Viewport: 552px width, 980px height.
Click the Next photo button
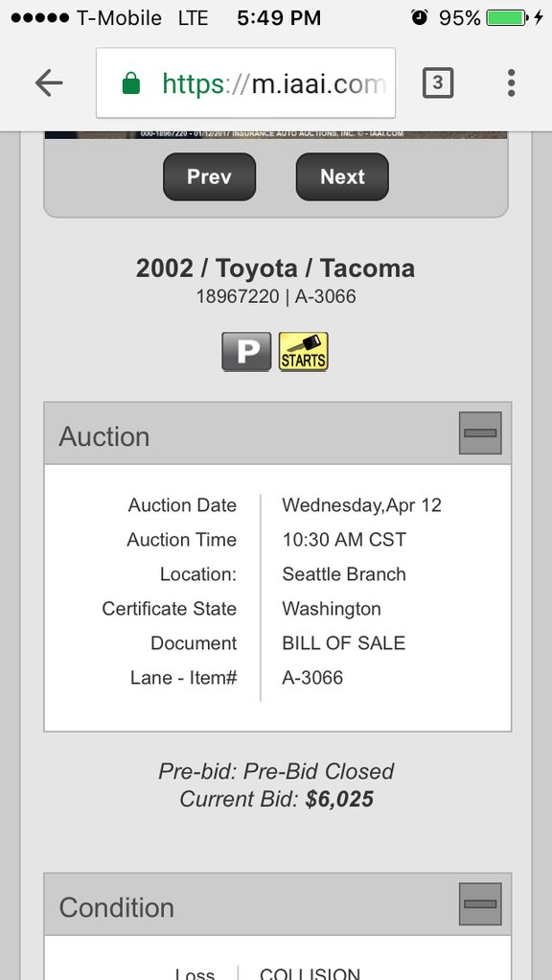coord(342,176)
